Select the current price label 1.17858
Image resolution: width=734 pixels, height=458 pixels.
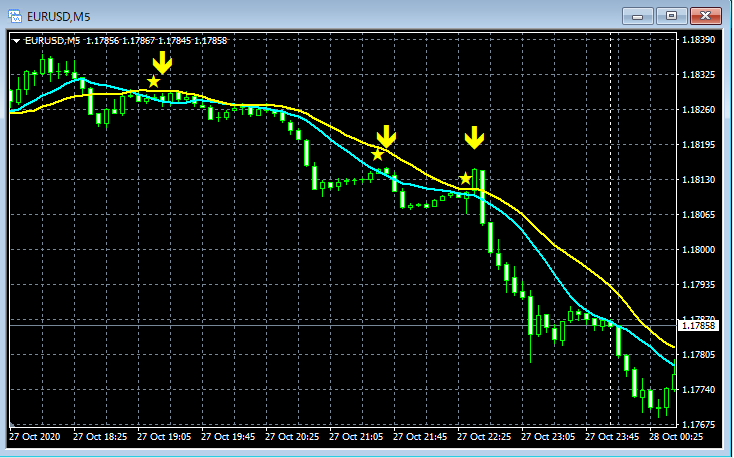698,325
